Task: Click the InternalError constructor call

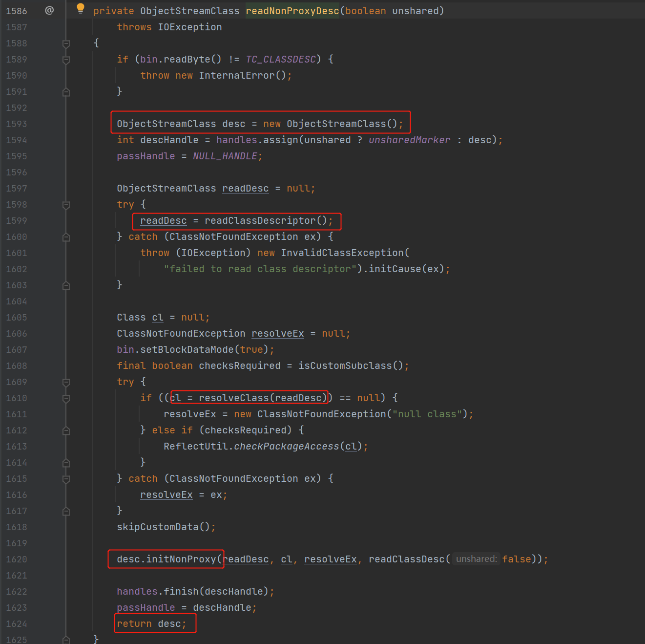Action: coord(242,75)
